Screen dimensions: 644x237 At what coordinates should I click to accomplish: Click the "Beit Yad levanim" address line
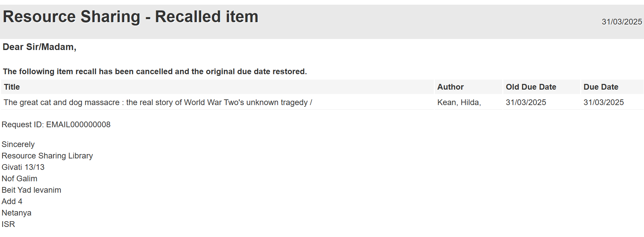coord(32,190)
